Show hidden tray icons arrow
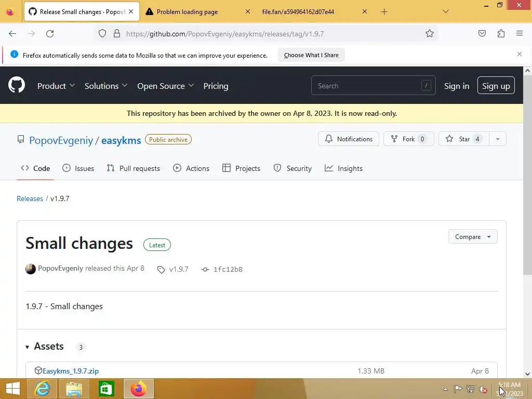Image resolution: width=532 pixels, height=399 pixels. [x=445, y=389]
